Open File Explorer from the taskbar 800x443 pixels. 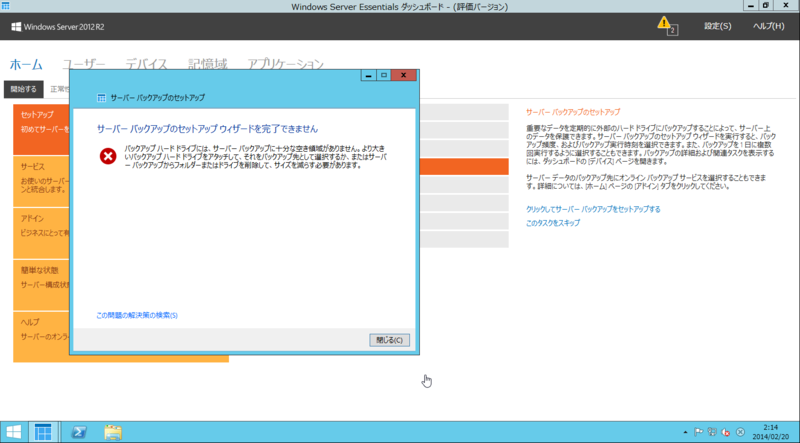coord(113,432)
